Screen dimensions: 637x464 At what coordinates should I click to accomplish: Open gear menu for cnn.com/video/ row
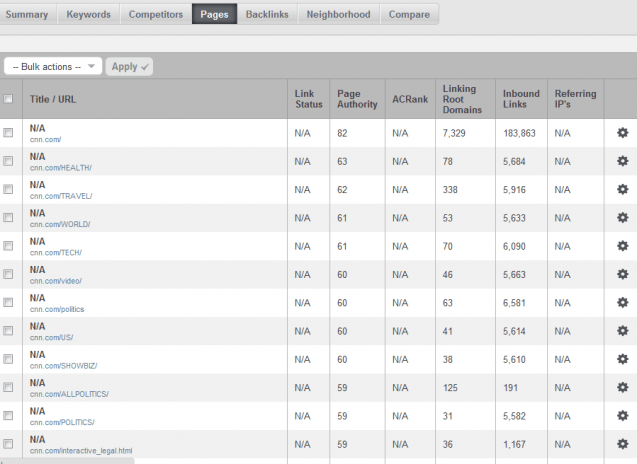(622, 274)
